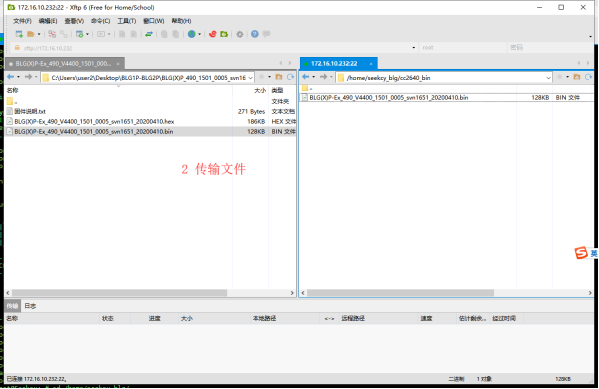Click the green-blue transfer arrows icon
The height and width of the screenshot is (389, 599).
click(x=149, y=34)
